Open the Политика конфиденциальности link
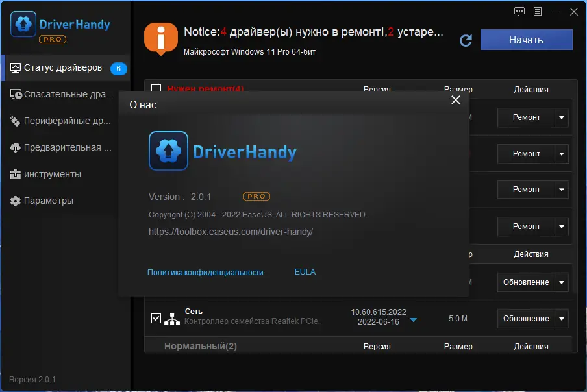Viewport: 587px width, 392px height. click(205, 273)
